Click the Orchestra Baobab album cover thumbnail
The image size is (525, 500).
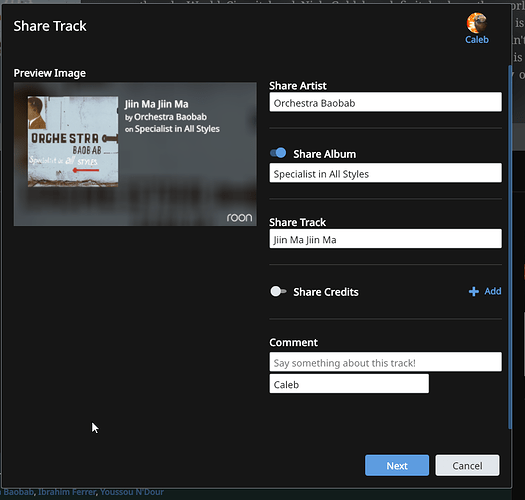tap(73, 141)
